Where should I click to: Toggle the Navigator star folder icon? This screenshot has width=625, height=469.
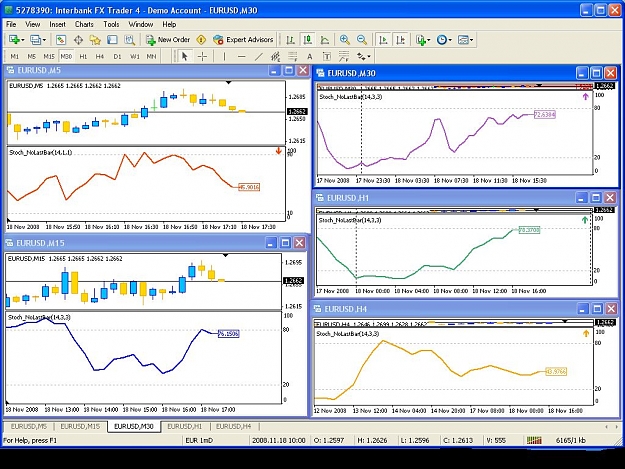pos(95,39)
